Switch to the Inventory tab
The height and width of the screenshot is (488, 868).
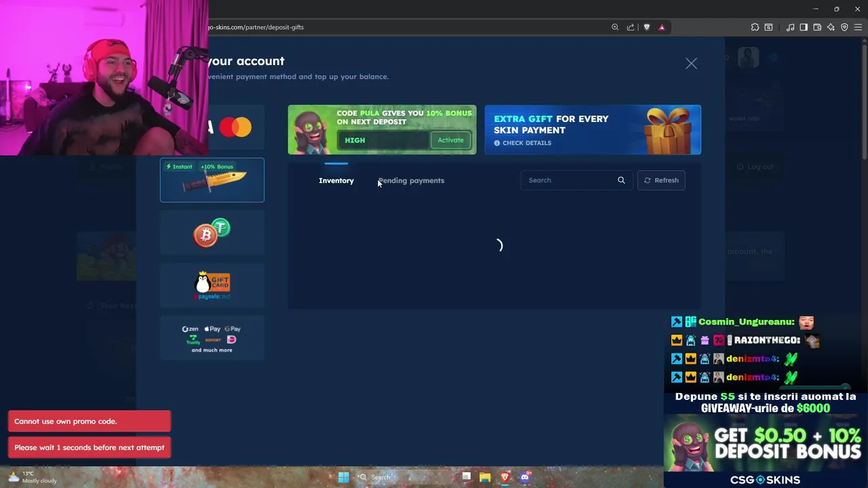pyautogui.click(x=336, y=180)
